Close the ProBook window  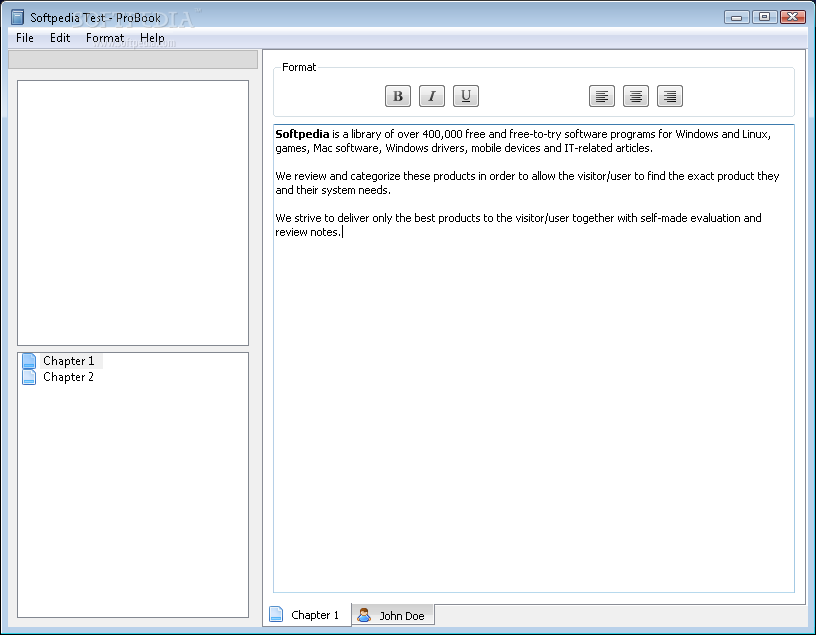coord(793,17)
